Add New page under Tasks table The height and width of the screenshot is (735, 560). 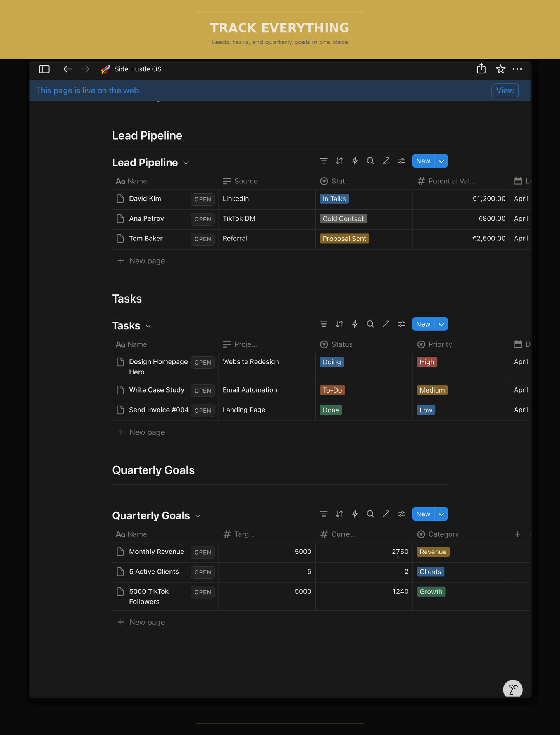pos(141,432)
